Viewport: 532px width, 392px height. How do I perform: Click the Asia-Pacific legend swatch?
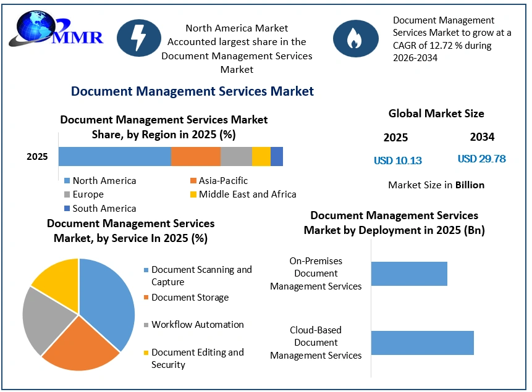click(193, 181)
